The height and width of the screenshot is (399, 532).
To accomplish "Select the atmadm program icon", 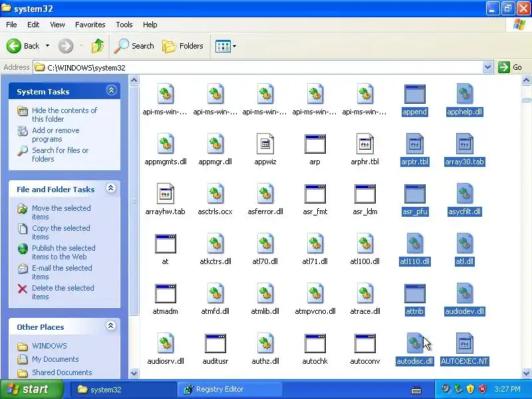I will (165, 293).
